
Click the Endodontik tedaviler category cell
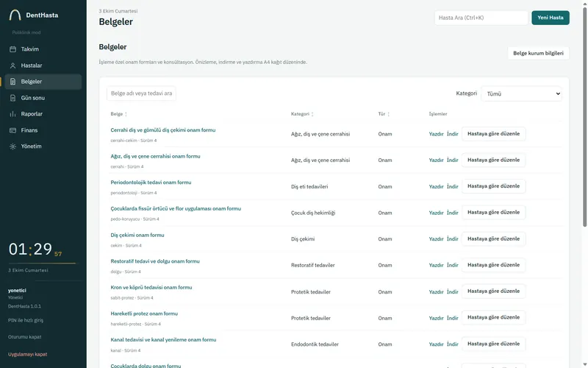click(315, 344)
